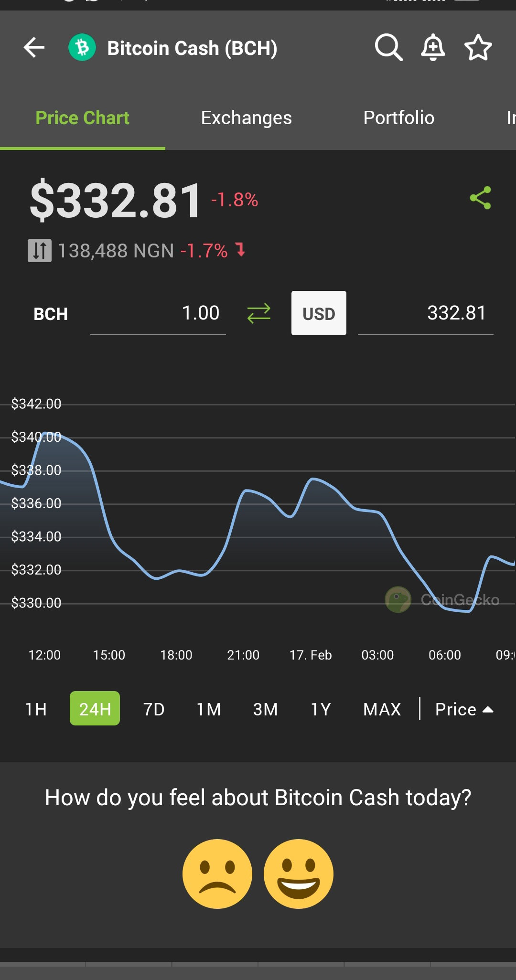
Task: Tap the 138,488 NGN price text
Action: 116,251
